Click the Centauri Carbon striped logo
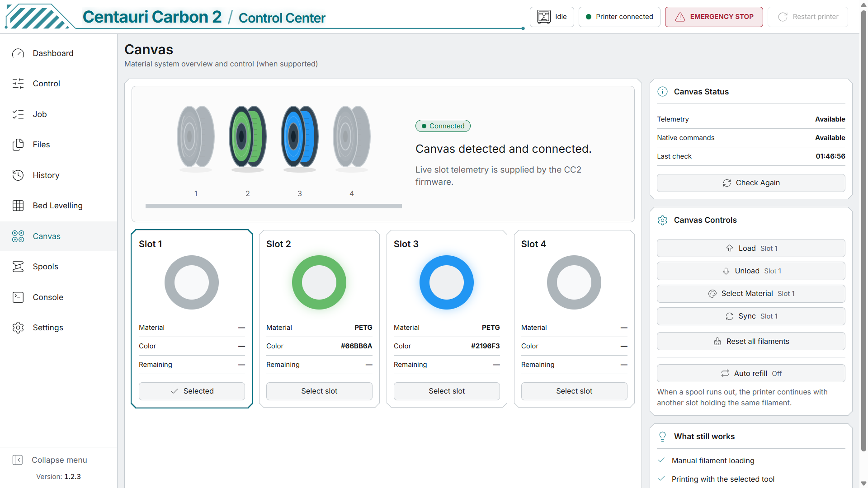The height and width of the screenshot is (488, 868). pyautogui.click(x=38, y=17)
